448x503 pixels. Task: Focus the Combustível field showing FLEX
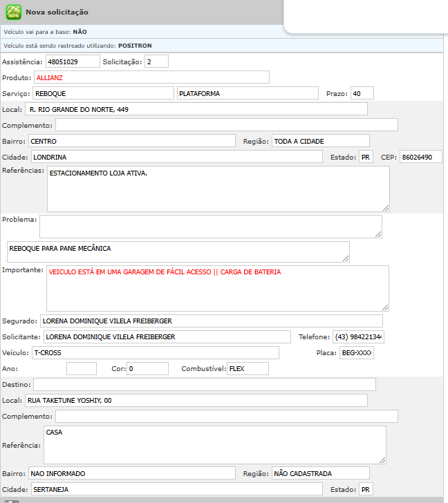248,368
